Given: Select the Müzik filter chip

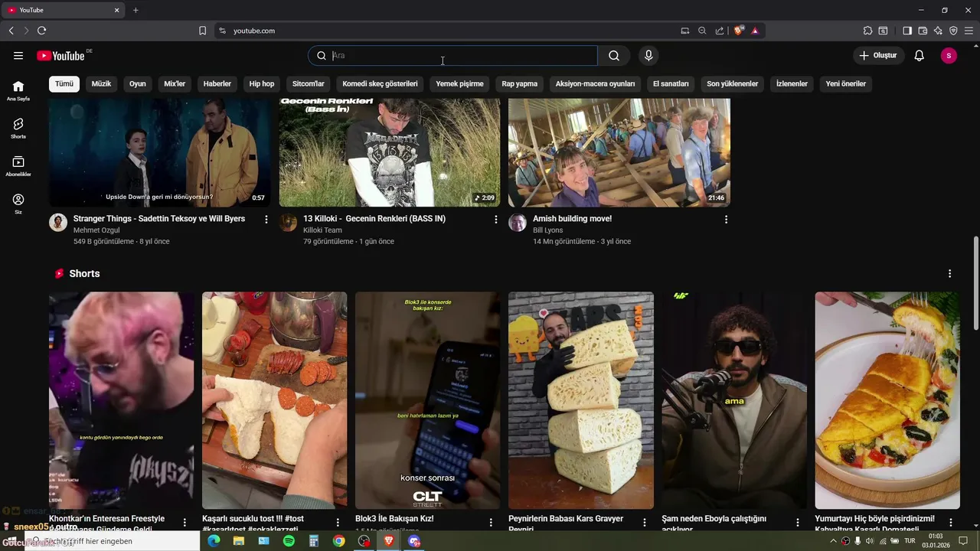Looking at the screenshot, I should click(x=101, y=83).
